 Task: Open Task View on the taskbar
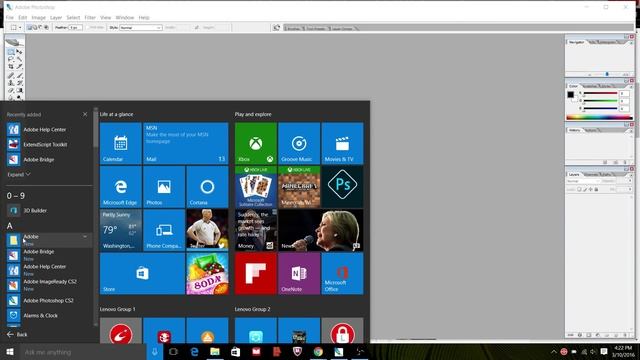tap(173, 352)
